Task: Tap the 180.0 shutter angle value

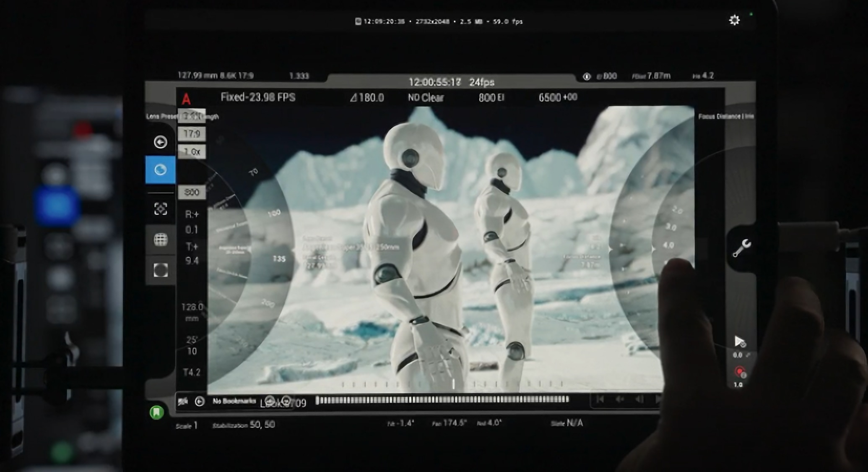Action: coord(367,98)
